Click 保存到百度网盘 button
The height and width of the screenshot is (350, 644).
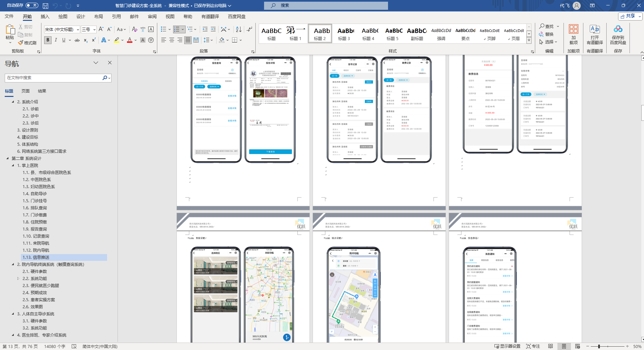click(618, 35)
